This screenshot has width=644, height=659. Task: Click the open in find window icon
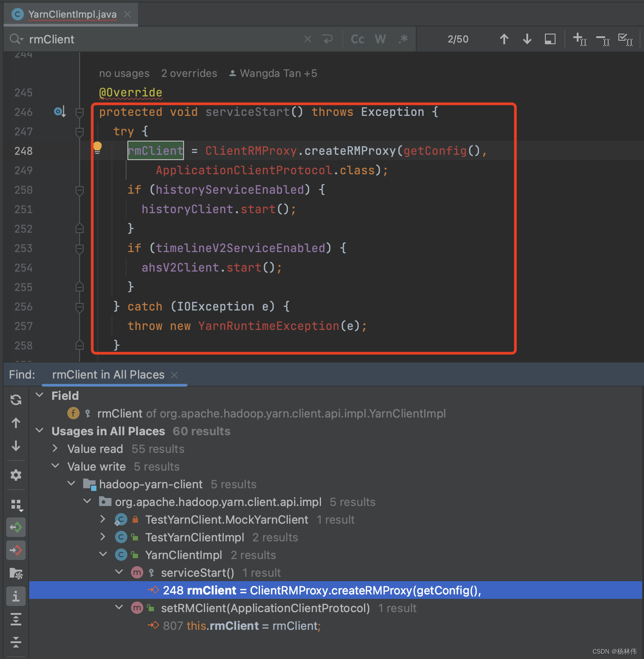pos(16,574)
